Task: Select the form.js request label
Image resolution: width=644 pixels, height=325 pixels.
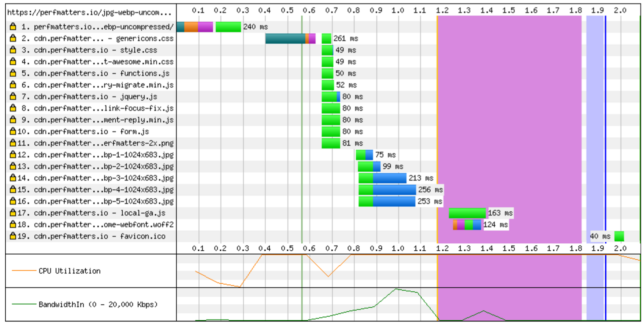Action: pos(83,131)
